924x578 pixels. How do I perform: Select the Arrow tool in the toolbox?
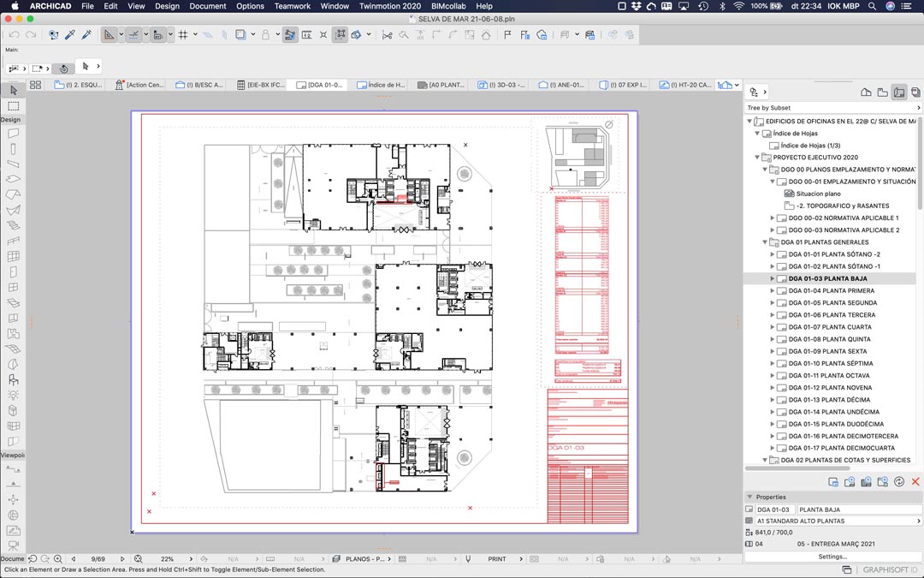point(14,90)
